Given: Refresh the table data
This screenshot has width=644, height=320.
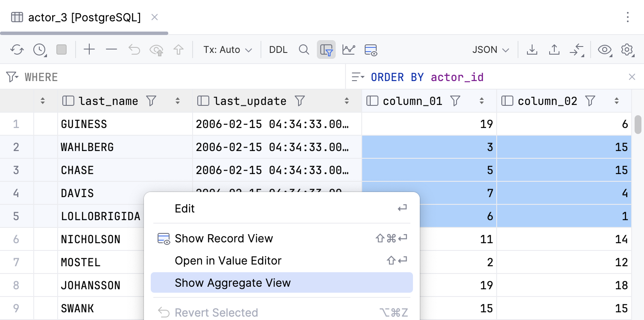Looking at the screenshot, I should click(17, 49).
